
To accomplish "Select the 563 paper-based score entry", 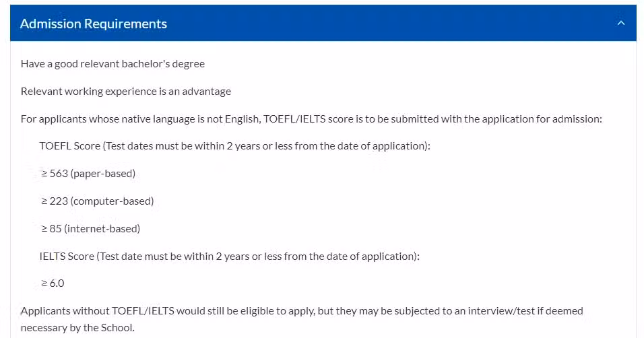I will (88, 173).
